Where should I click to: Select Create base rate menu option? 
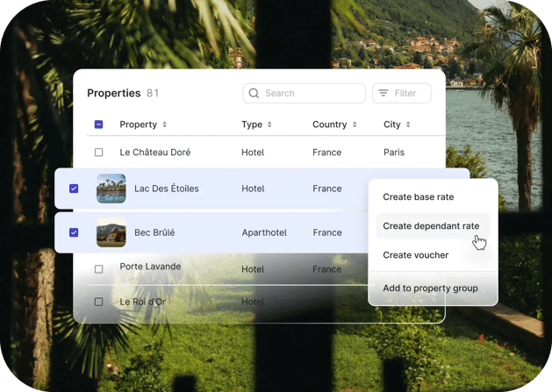(x=419, y=197)
